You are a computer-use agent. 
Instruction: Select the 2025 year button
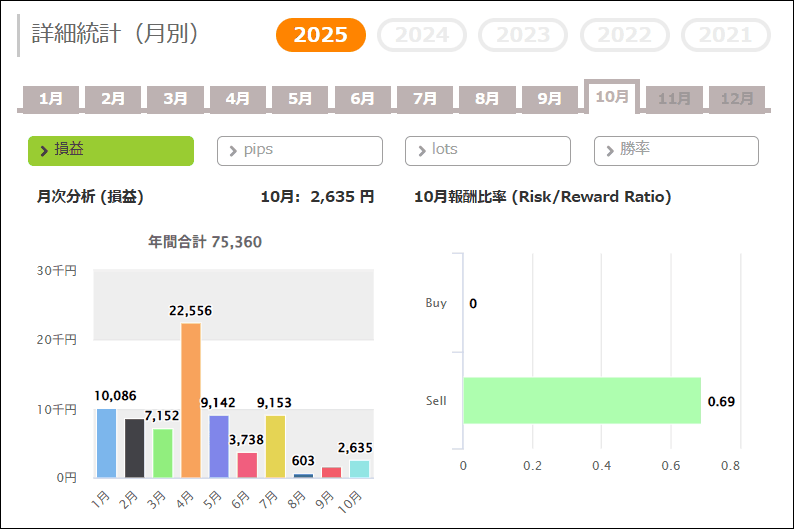pos(321,35)
